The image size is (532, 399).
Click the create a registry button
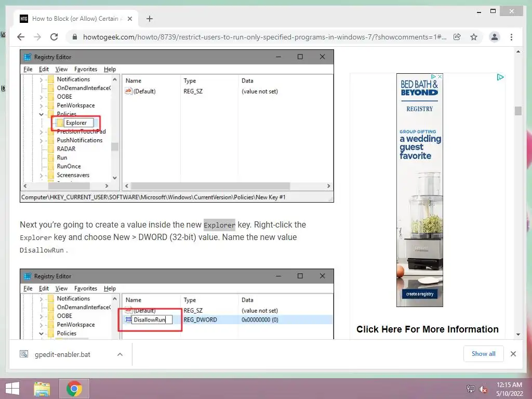(420, 294)
